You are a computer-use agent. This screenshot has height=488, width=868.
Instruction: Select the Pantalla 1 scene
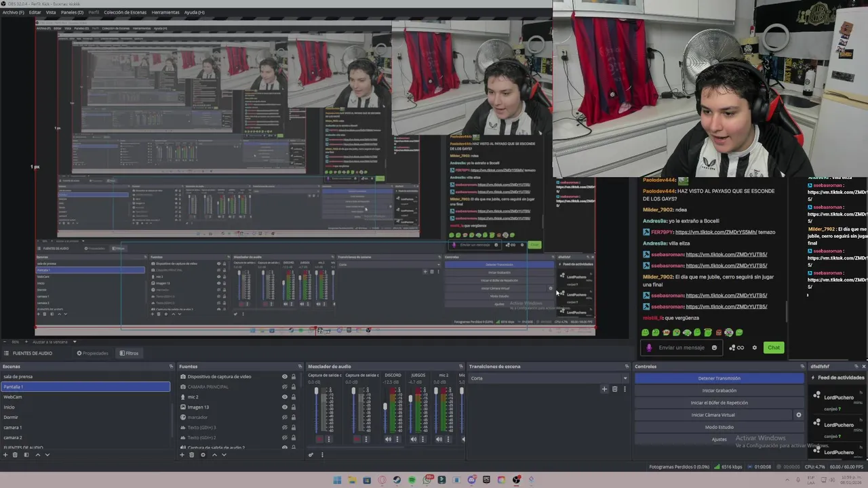pos(85,386)
